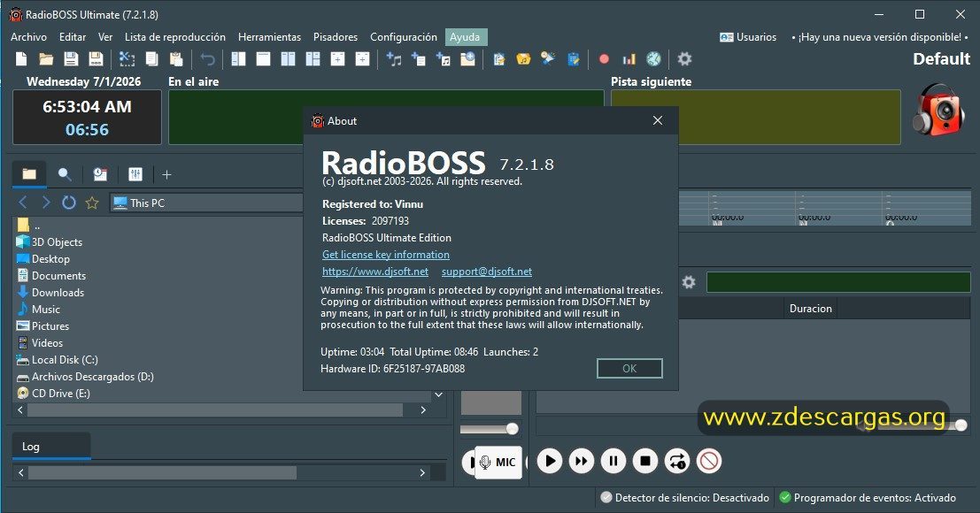Open the Lista de reproducción menu

tap(175, 37)
